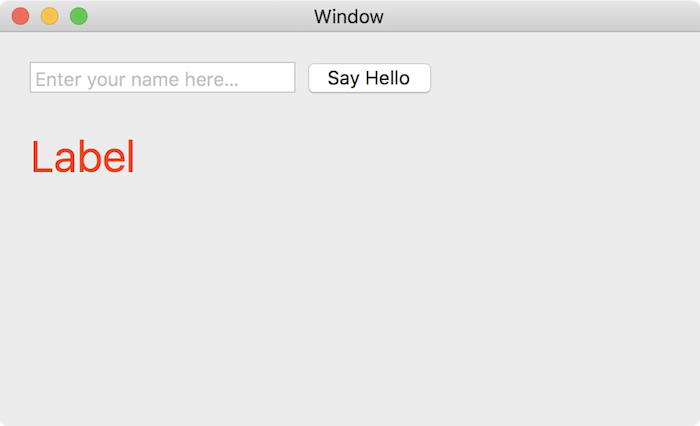Click the blank window area right of the Say Hello button
700x426 pixels.
pyautogui.click(x=560, y=78)
